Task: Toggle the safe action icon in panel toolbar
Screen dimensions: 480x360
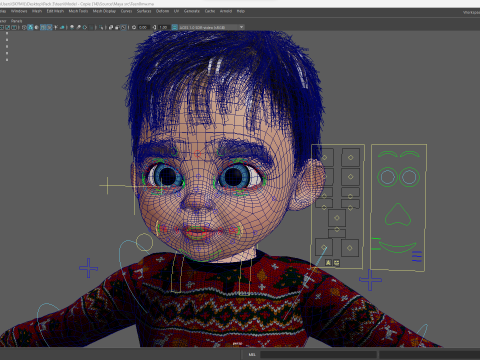Action: tap(8, 27)
